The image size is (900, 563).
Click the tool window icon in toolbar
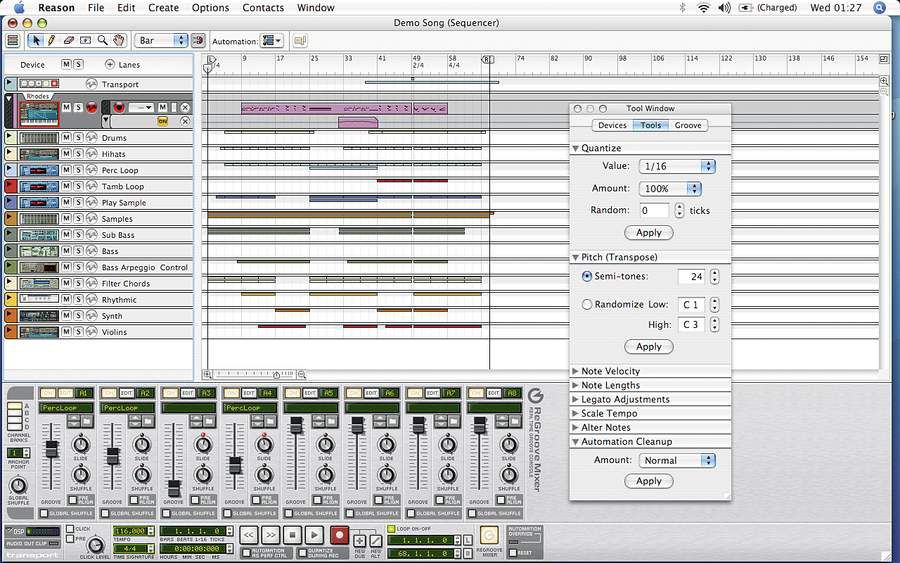[x=299, y=41]
